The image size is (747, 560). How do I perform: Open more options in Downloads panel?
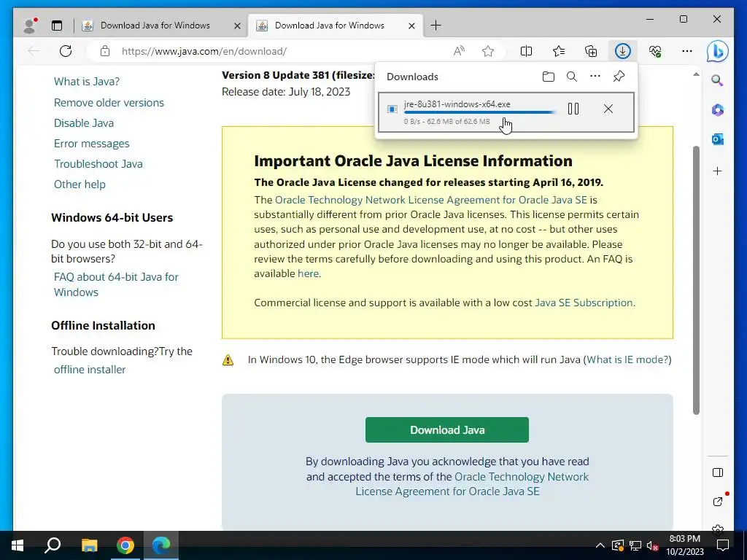[x=595, y=76]
